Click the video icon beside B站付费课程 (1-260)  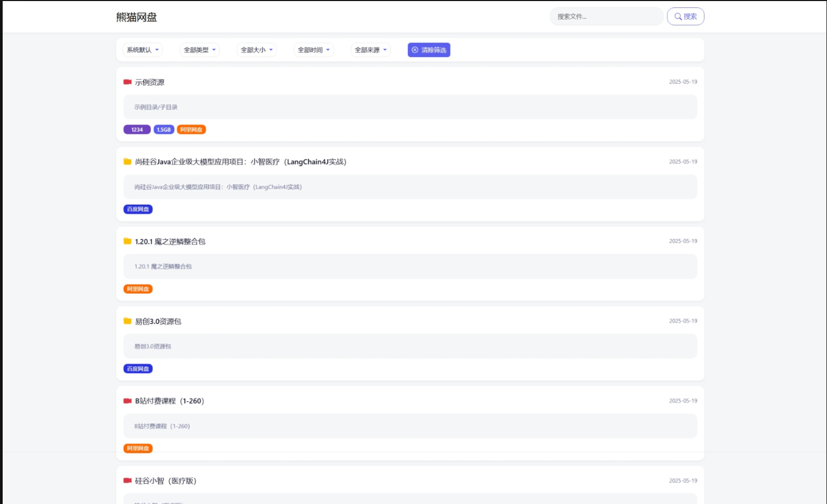127,401
